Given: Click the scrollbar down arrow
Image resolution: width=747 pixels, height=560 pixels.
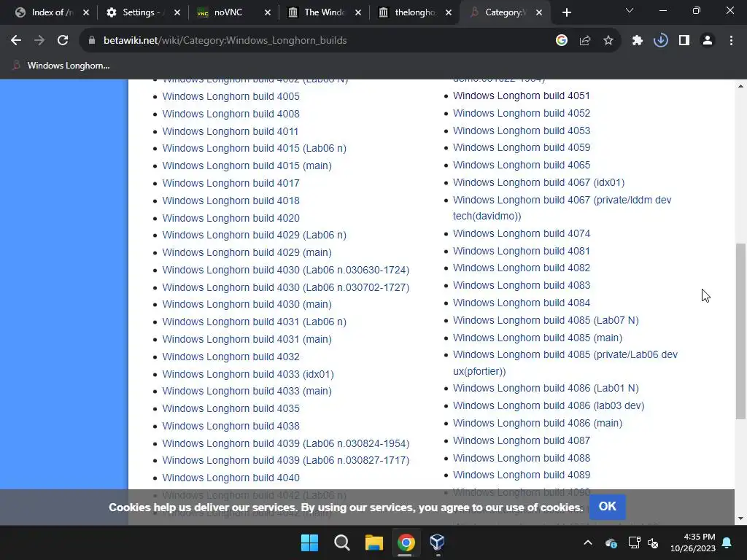Looking at the screenshot, I should pyautogui.click(x=740, y=519).
